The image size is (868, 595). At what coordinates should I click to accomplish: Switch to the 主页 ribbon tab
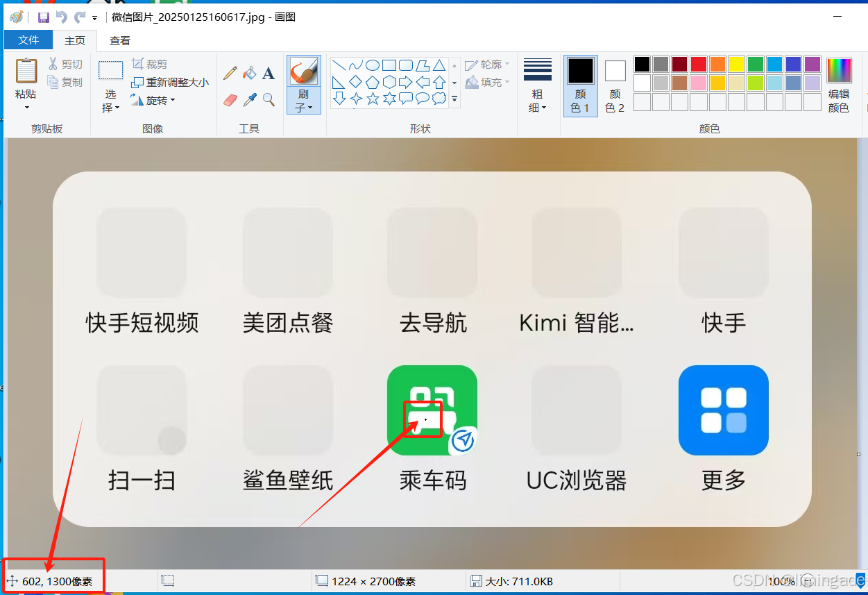coord(75,40)
